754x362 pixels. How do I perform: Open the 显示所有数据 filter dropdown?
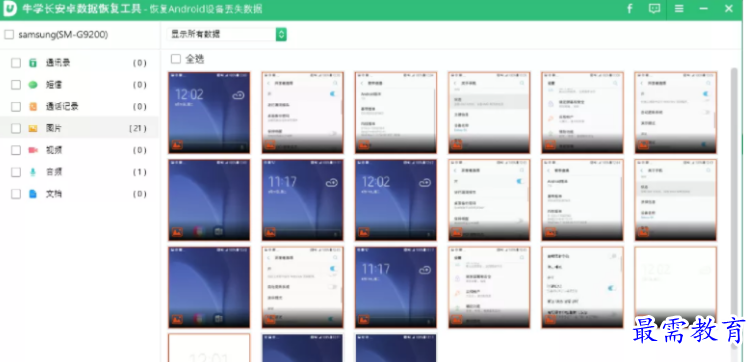[227, 34]
